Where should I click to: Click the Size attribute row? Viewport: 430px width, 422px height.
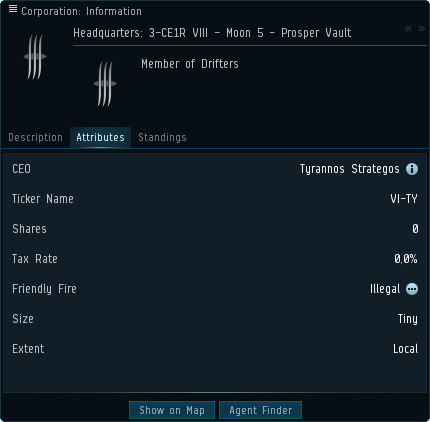tap(215, 319)
